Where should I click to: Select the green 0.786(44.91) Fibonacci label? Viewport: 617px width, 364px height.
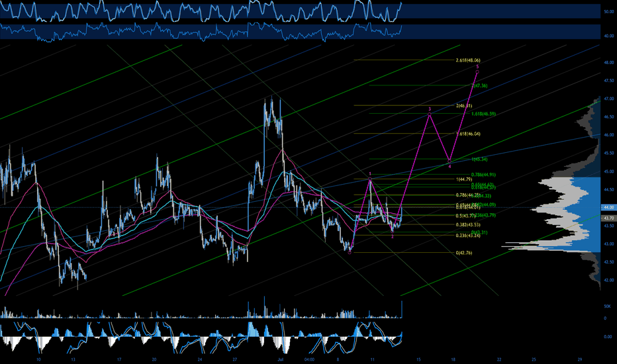click(x=483, y=174)
